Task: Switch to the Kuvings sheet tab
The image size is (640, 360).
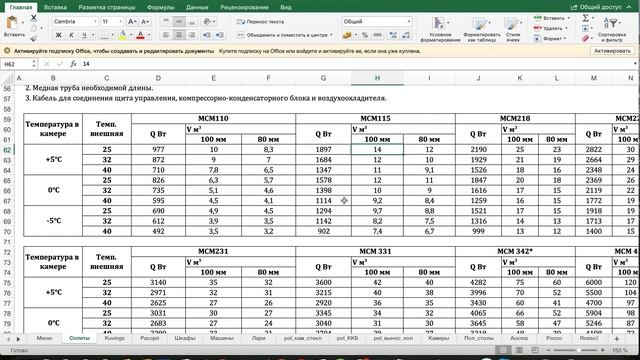Action: 114,338
